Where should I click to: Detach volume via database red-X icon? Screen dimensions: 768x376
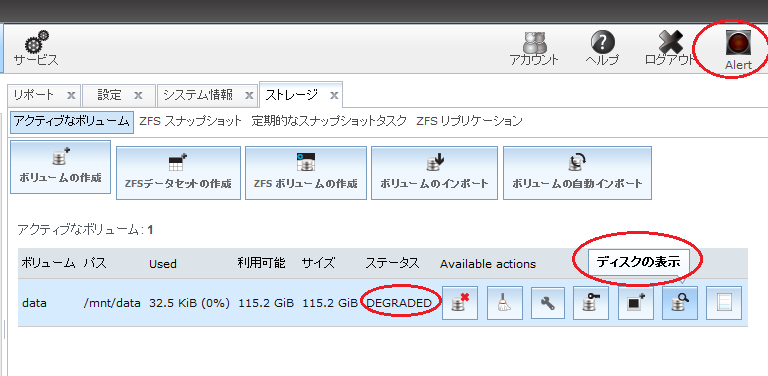coord(459,304)
